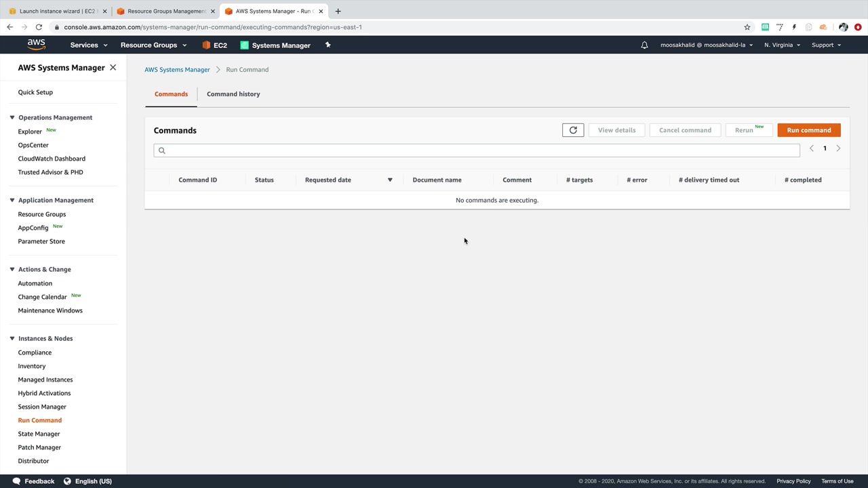Close the AWS Systems Manager sidebar
This screenshot has height=488, width=868.
[x=113, y=68]
